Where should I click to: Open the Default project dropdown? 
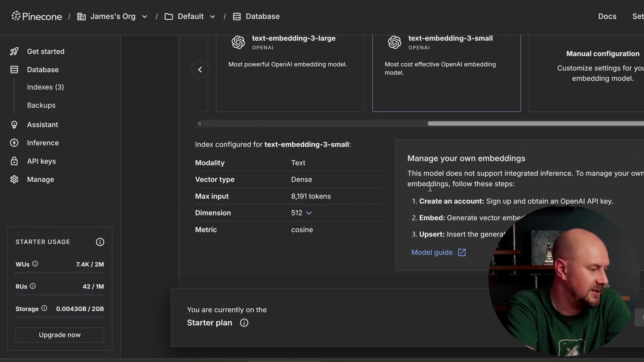coord(212,16)
